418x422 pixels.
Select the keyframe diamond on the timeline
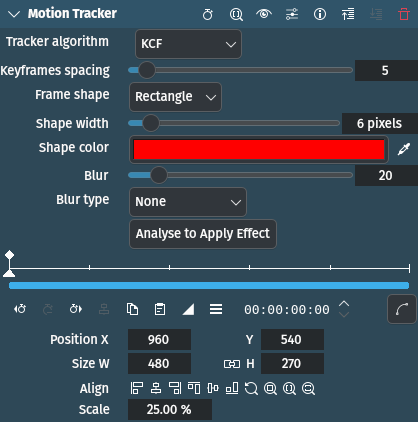coord(9,255)
